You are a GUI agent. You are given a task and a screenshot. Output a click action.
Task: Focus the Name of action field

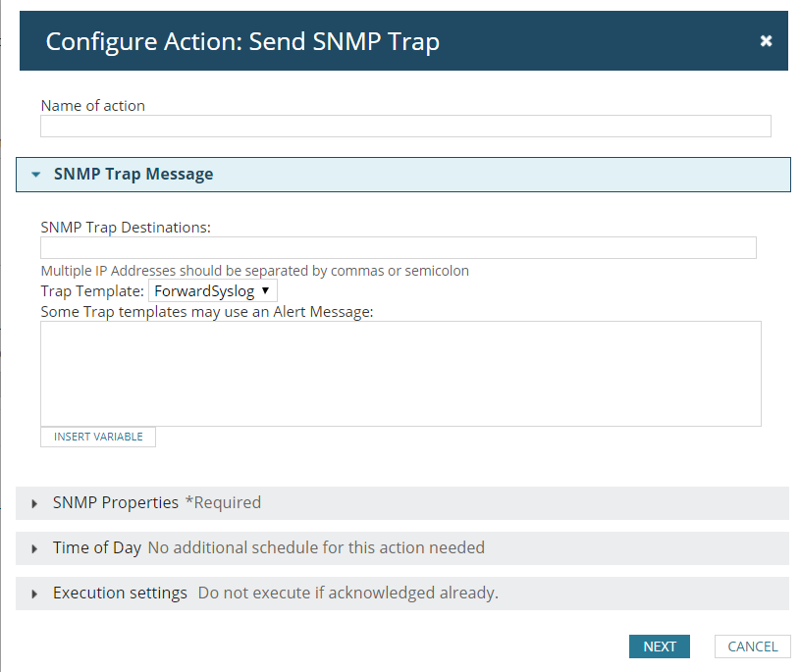[x=405, y=126]
